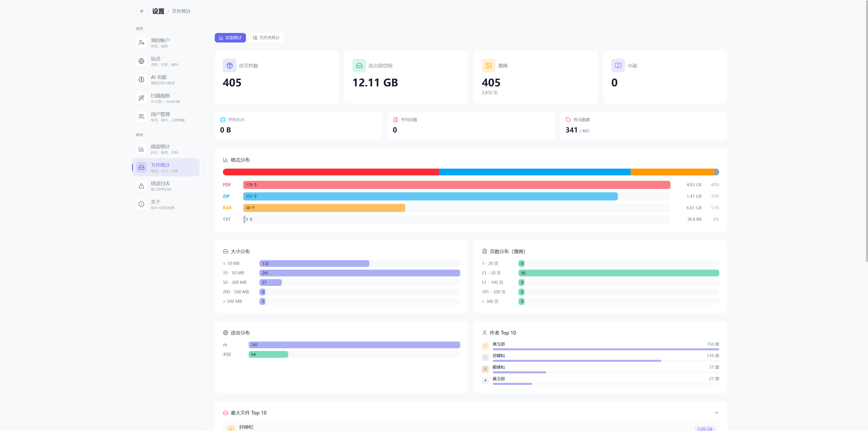This screenshot has width=868, height=431.
Task: Click the 阅读统计 bar chart icon
Action: (142, 149)
